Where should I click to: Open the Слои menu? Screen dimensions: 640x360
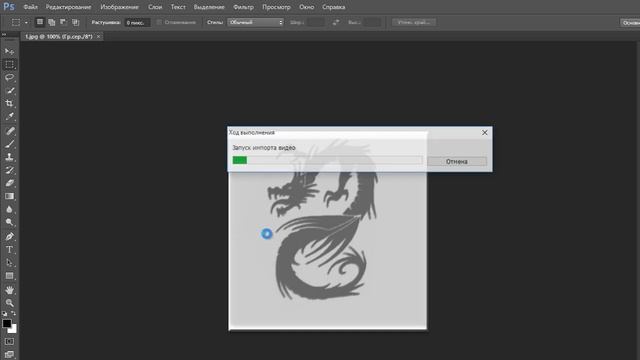tap(155, 7)
